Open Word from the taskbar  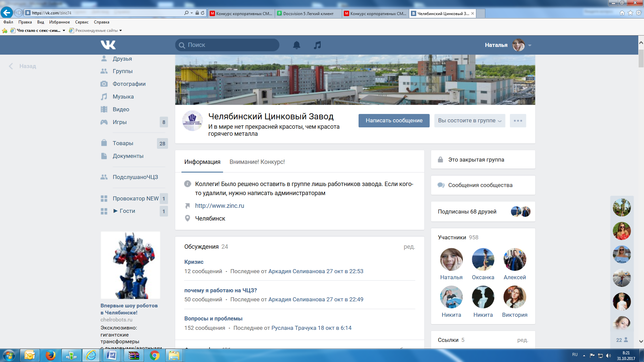112,355
